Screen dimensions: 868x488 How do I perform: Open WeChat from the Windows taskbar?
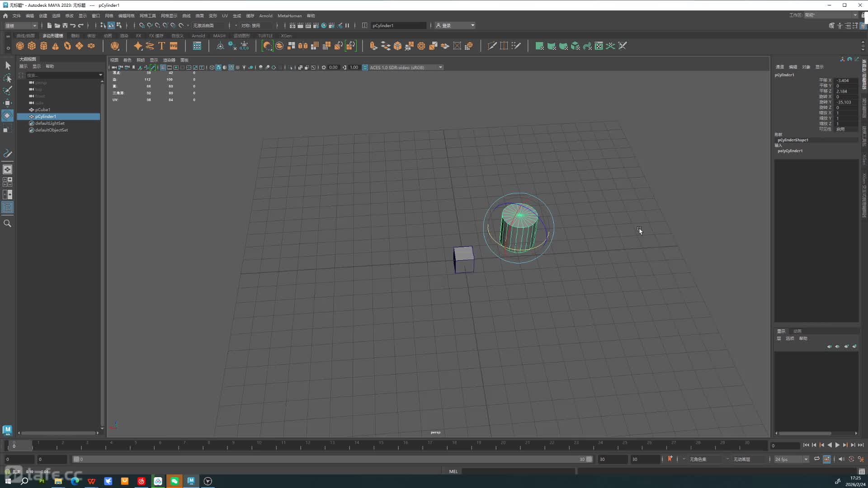point(175,481)
